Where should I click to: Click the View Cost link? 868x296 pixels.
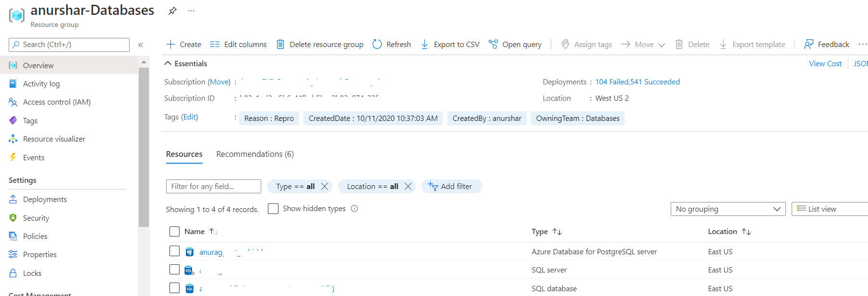click(x=825, y=64)
